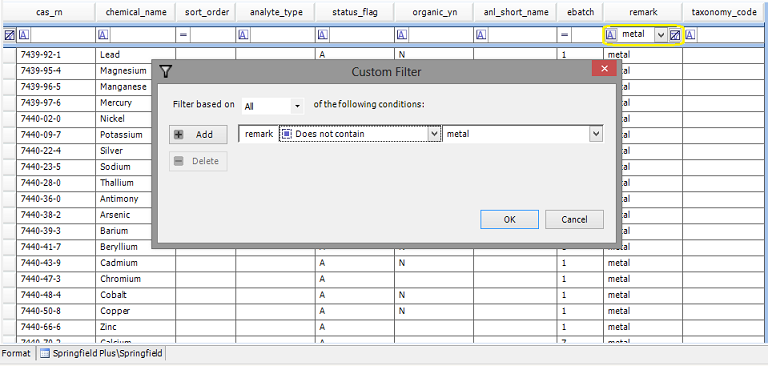Click filter operator icon in taxonomy_code filter cell
768x366 pixels.
point(690,35)
